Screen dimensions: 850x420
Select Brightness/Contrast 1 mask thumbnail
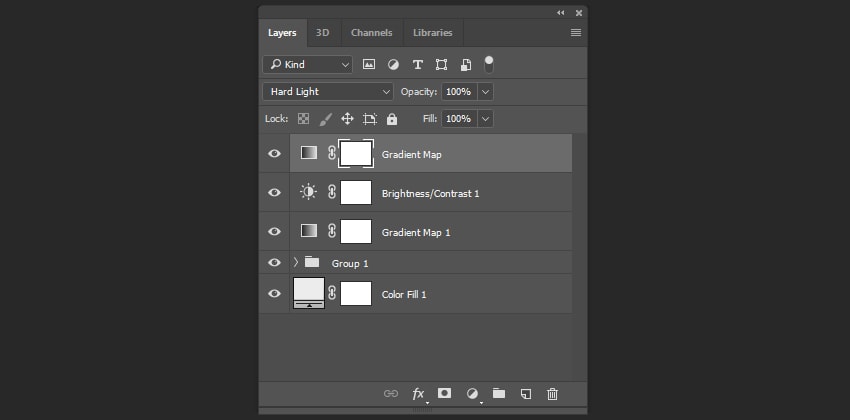(x=356, y=192)
